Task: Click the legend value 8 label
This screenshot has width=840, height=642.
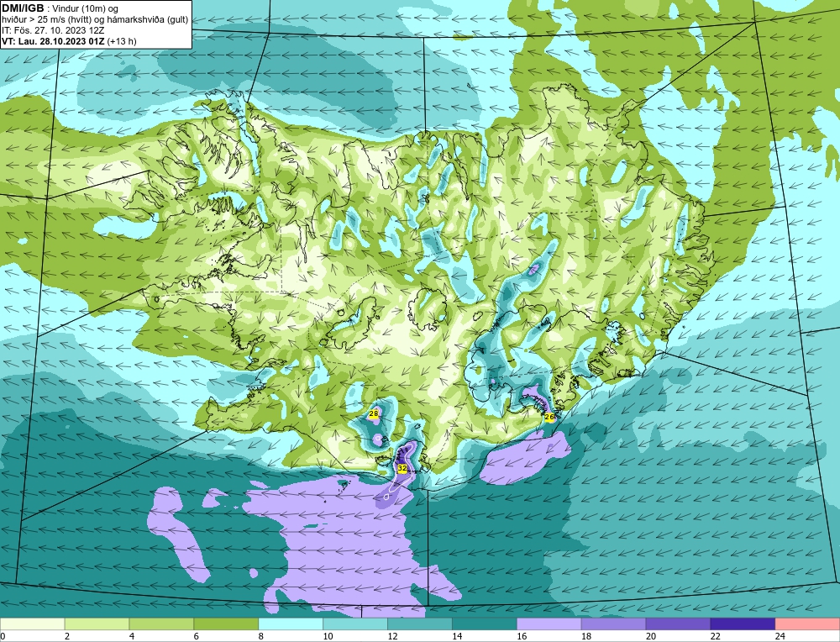Action: pyautogui.click(x=262, y=636)
